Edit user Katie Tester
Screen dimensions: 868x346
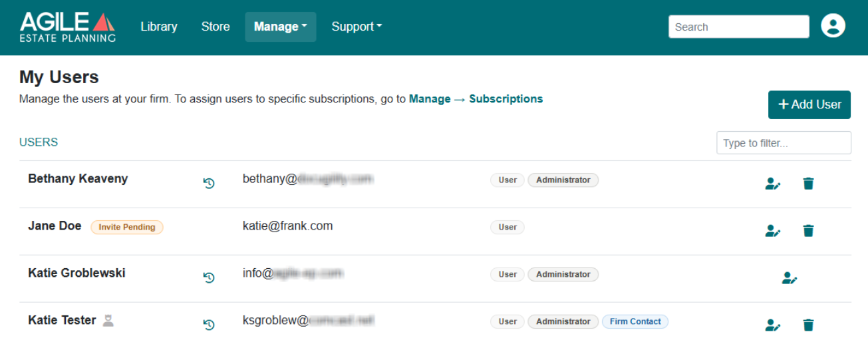click(773, 325)
